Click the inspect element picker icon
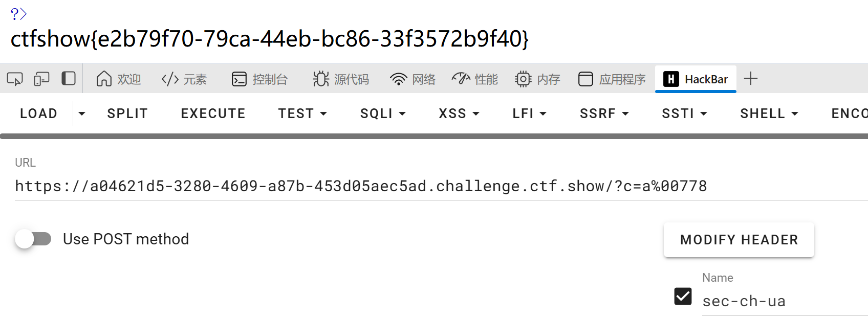Image resolution: width=868 pixels, height=318 pixels. pos(15,79)
